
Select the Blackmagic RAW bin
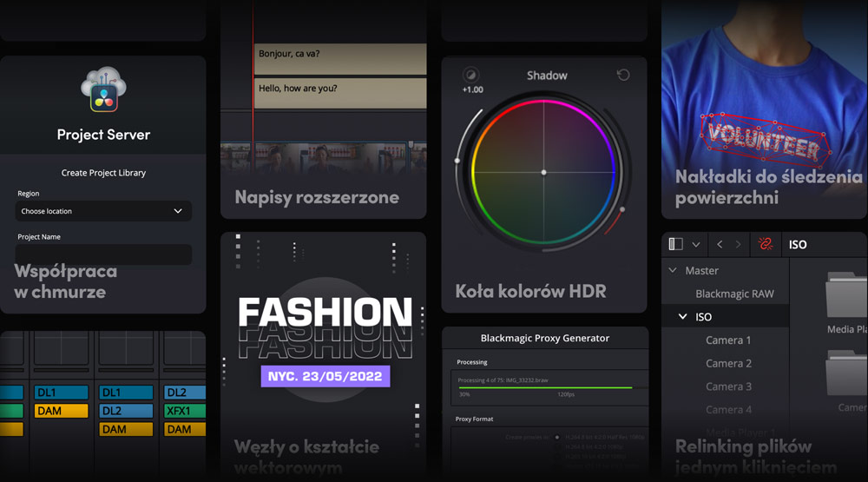coord(734,294)
